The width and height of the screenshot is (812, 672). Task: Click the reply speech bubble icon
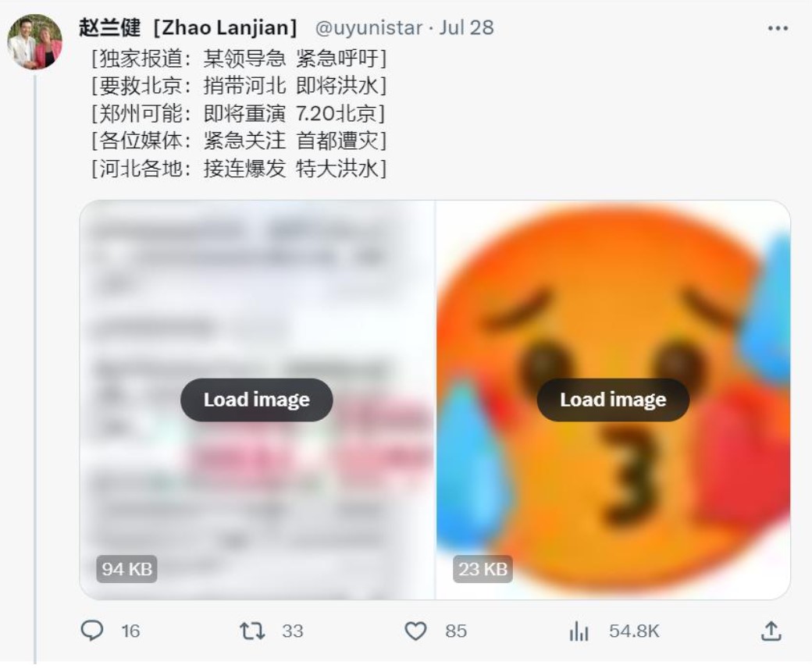92,631
